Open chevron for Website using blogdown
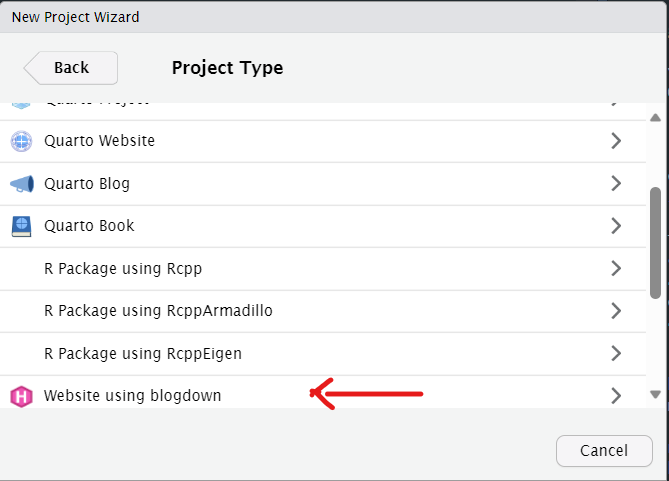Screen dimensions: 669x481 (616, 396)
